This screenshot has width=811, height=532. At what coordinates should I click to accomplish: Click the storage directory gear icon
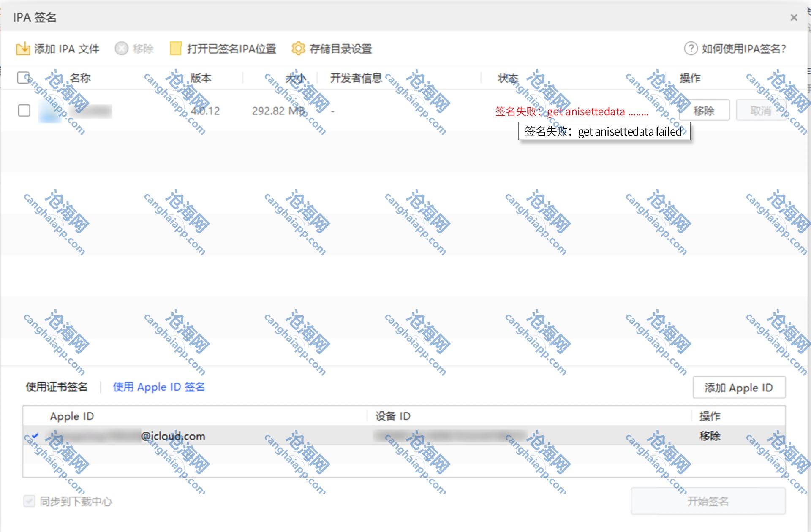tap(298, 49)
